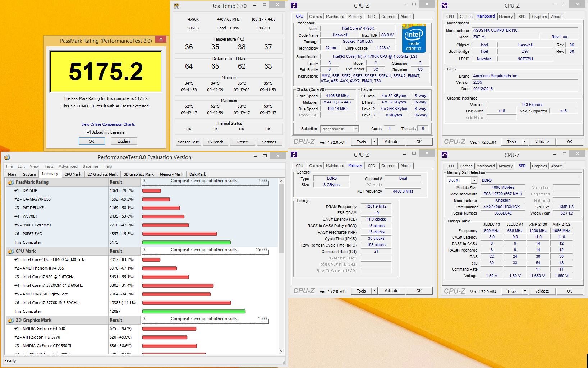
Task: Open RealTemp Settings
Action: click(269, 142)
